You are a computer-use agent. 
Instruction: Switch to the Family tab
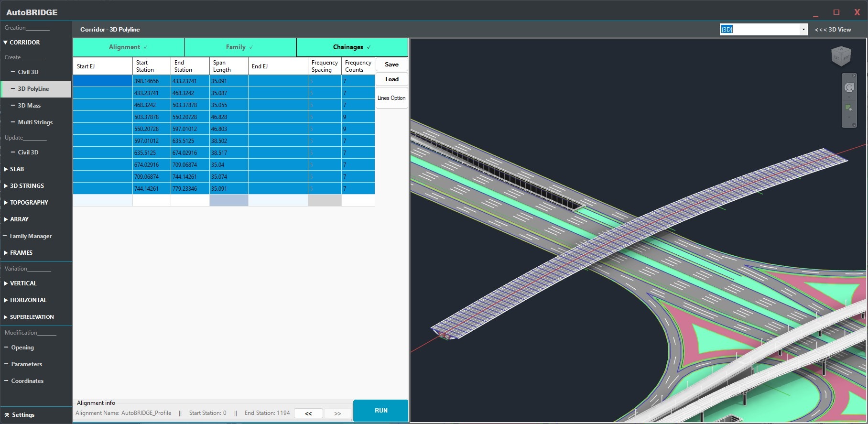click(x=240, y=47)
